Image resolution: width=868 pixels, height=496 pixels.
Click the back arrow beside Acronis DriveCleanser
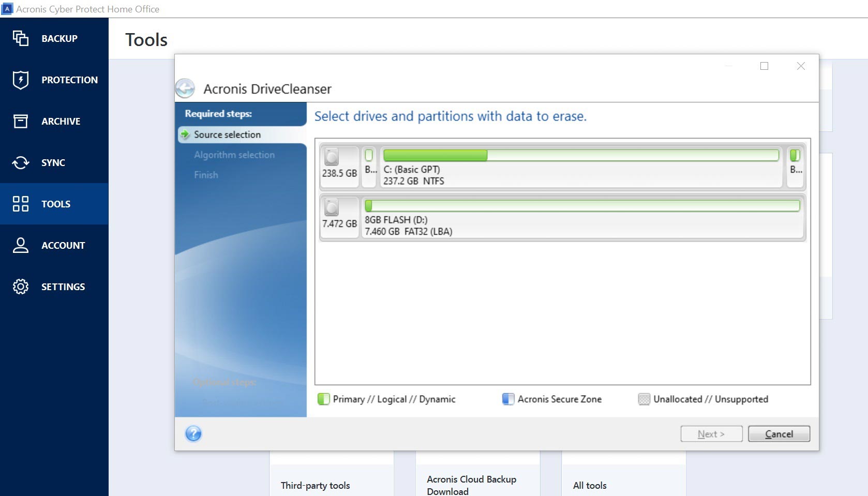pos(185,88)
